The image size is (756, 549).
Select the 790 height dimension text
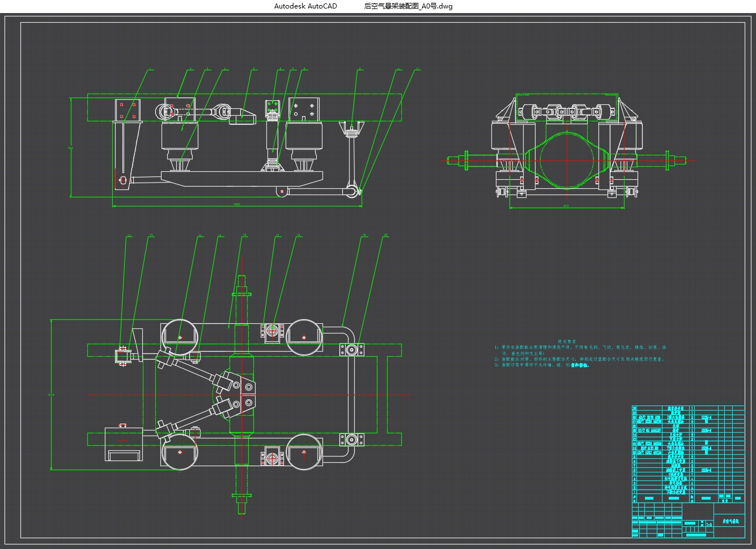[x=70, y=148]
